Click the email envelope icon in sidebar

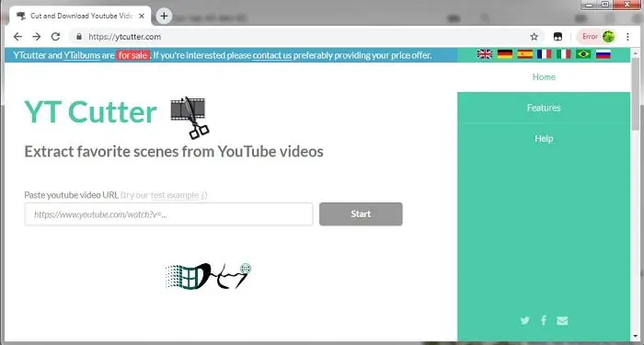click(562, 321)
